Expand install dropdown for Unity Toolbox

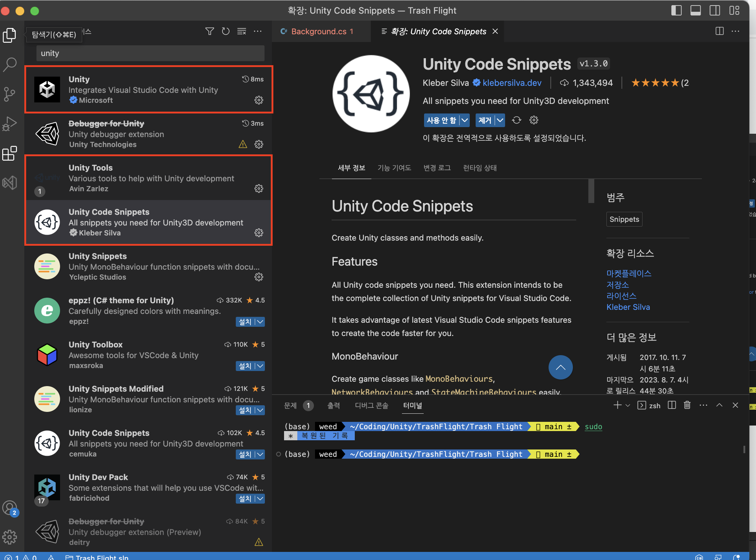pyautogui.click(x=260, y=366)
